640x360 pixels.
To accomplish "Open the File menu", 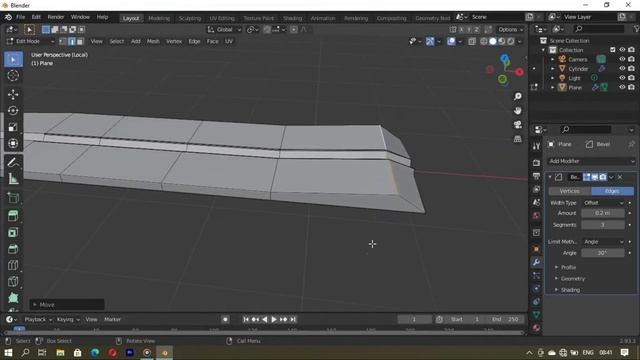I will 20,17.
